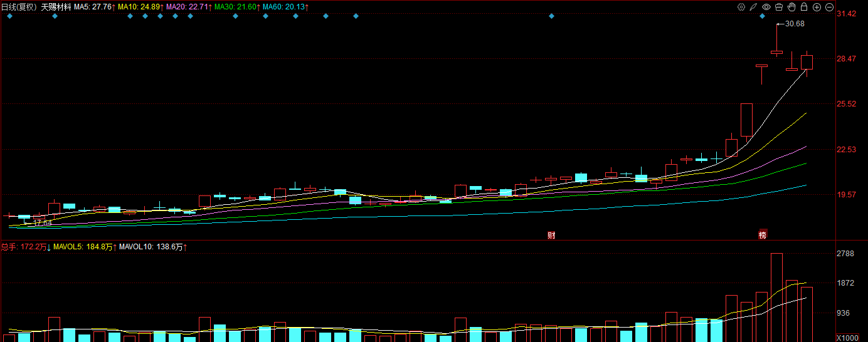Open the toolbox icon

[x=779, y=7]
